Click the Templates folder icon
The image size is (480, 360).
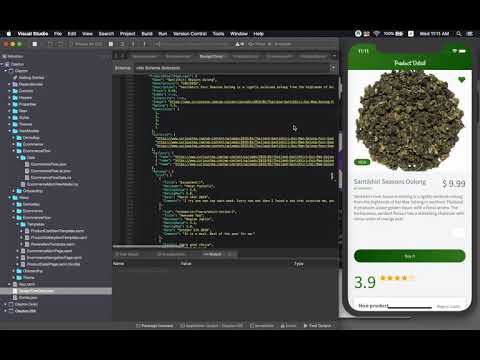[x=23, y=224]
